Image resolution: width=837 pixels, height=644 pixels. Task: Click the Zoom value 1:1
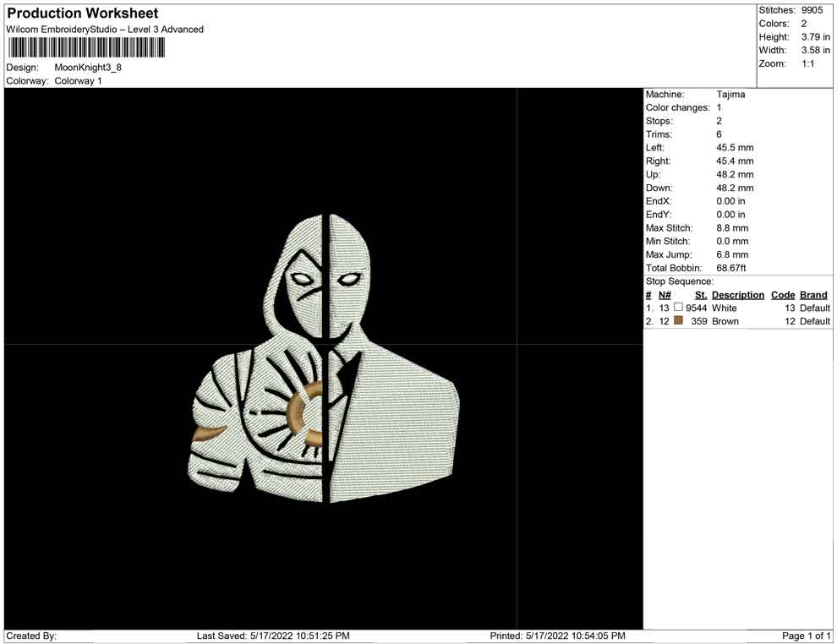click(x=807, y=63)
